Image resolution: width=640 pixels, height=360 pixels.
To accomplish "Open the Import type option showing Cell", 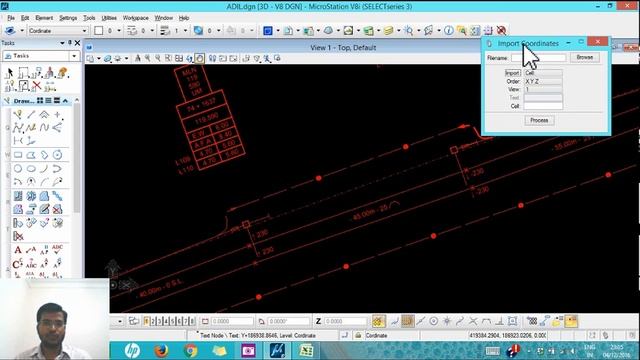I will click(543, 73).
